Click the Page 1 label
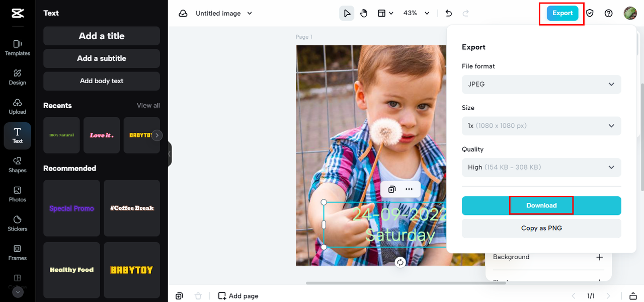 click(x=304, y=37)
